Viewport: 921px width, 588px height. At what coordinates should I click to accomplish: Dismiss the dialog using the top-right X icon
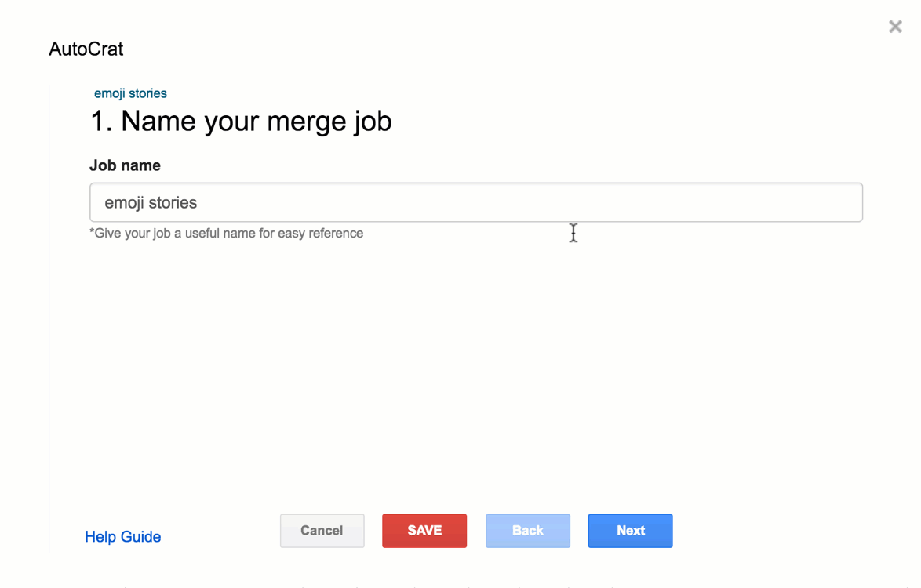pos(895,27)
